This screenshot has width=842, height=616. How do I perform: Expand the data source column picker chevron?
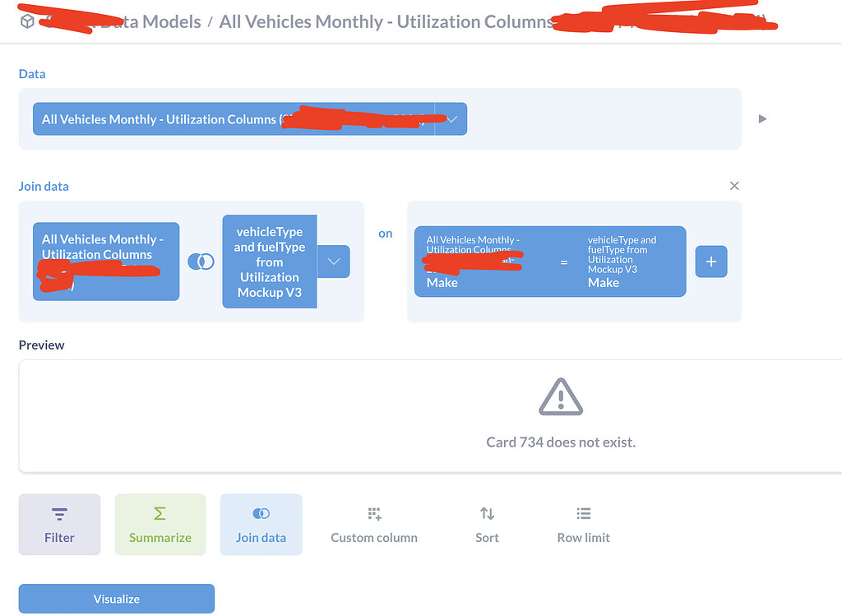click(451, 119)
